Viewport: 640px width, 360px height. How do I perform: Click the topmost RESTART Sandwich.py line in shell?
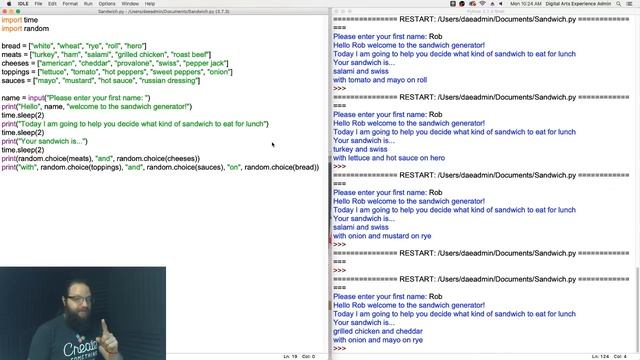[x=481, y=19]
